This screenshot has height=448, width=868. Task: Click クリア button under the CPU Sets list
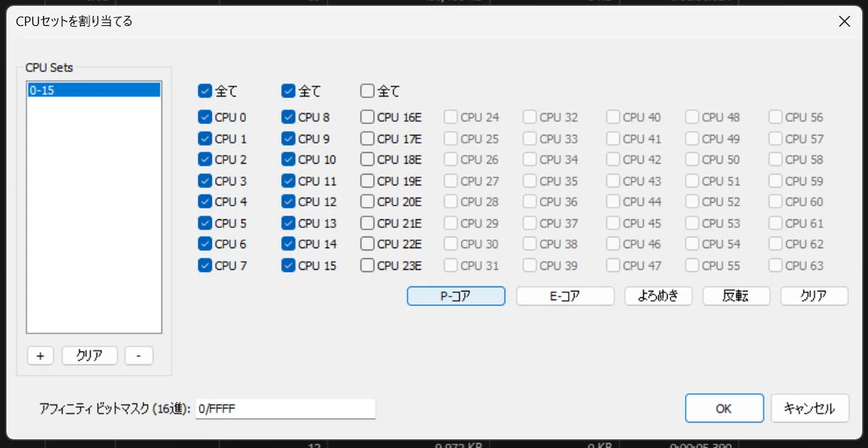pos(90,355)
